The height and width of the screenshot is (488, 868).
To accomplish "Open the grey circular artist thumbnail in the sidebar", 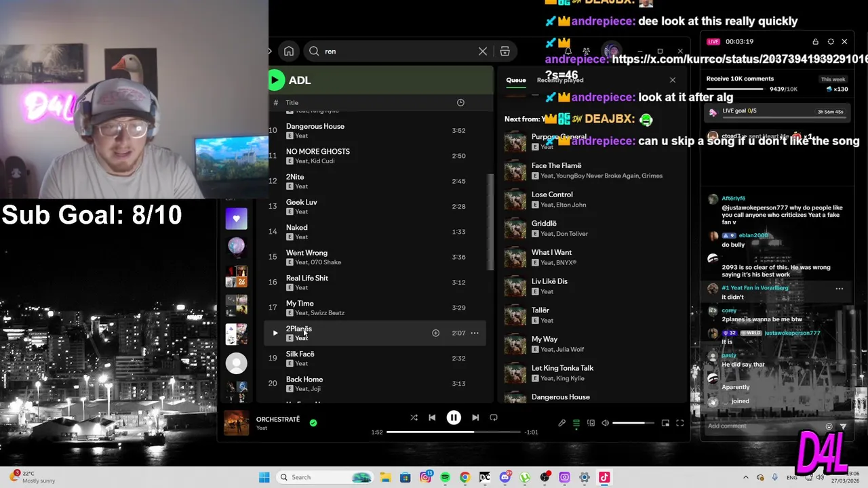I will (237, 364).
